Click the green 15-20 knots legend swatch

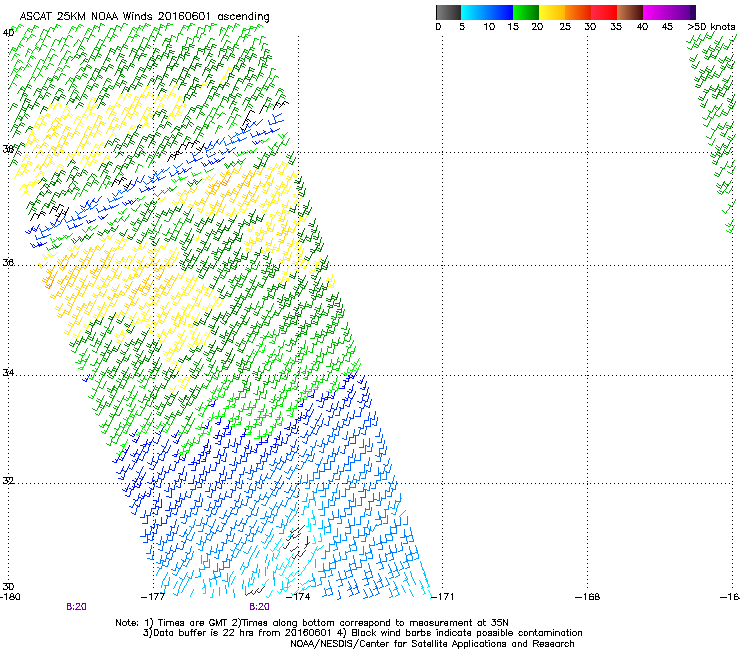526,12
